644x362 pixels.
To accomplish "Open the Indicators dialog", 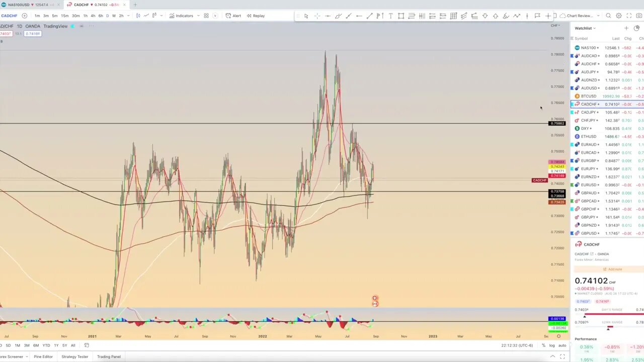I will (x=181, y=16).
